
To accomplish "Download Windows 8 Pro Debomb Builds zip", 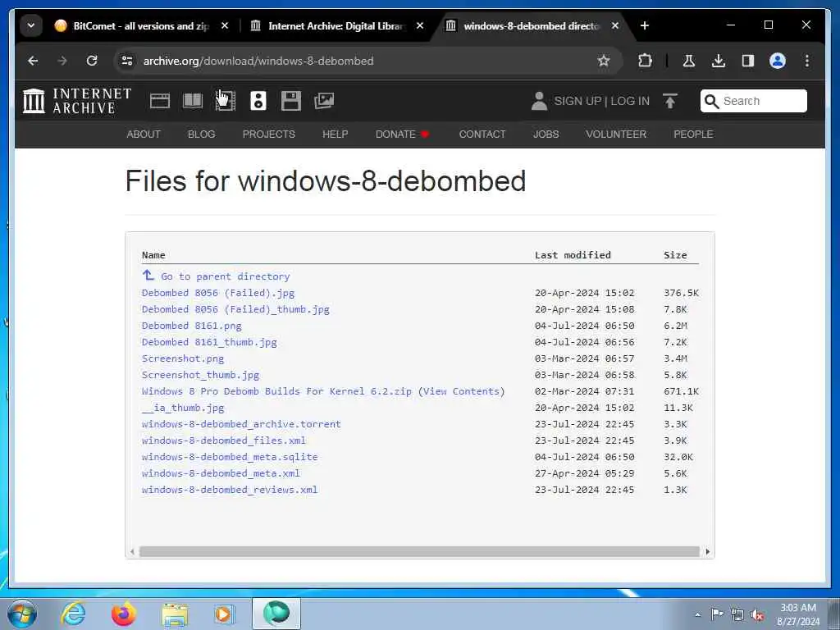I will pos(276,391).
